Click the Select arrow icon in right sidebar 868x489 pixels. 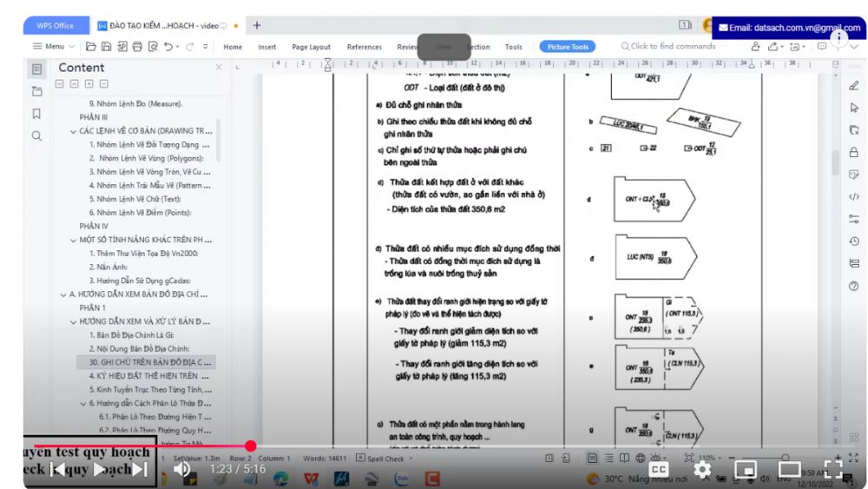(x=854, y=108)
